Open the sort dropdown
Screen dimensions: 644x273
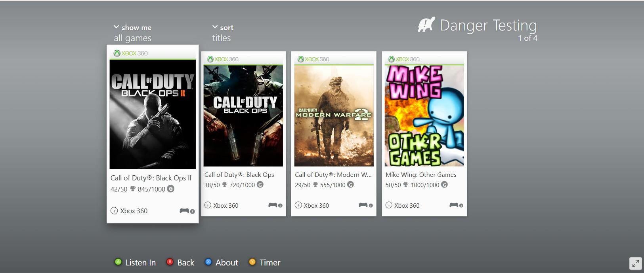click(x=223, y=27)
